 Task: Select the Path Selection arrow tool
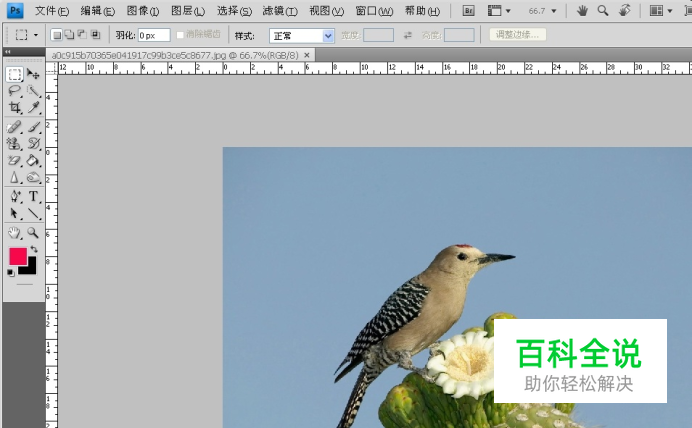(14, 214)
